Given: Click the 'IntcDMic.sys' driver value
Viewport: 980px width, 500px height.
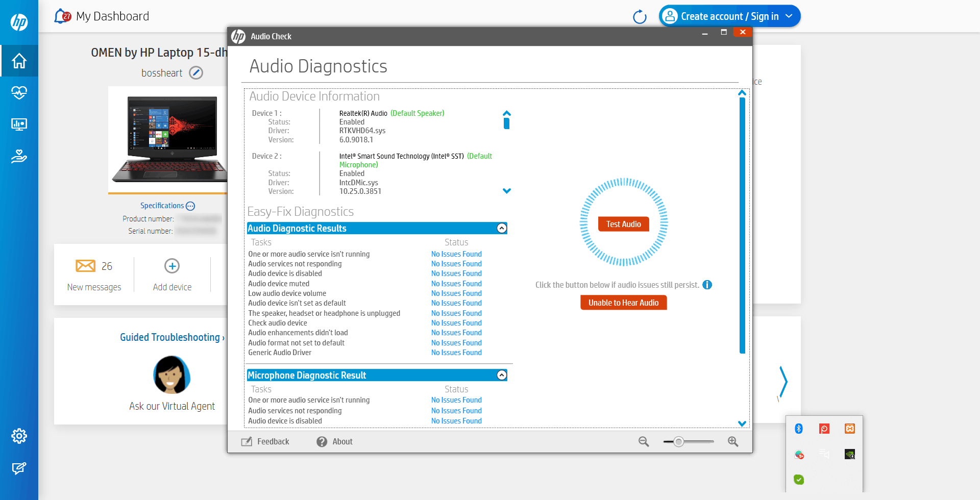Looking at the screenshot, I should (x=359, y=183).
